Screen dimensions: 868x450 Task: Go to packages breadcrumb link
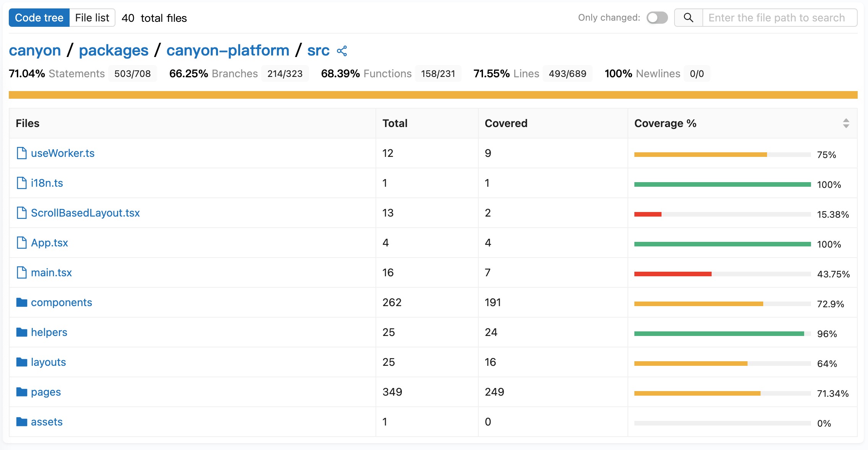click(x=114, y=51)
